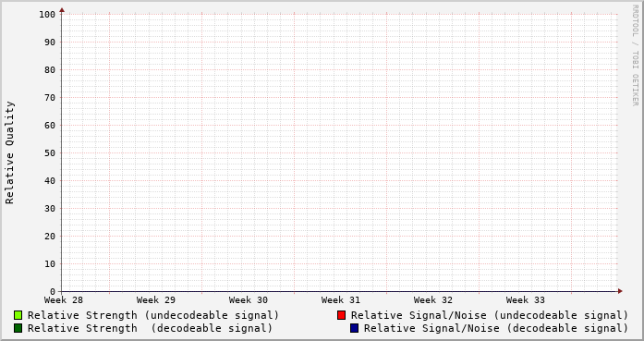
Task: Click the Relative Quality axis title
Action: point(9,152)
